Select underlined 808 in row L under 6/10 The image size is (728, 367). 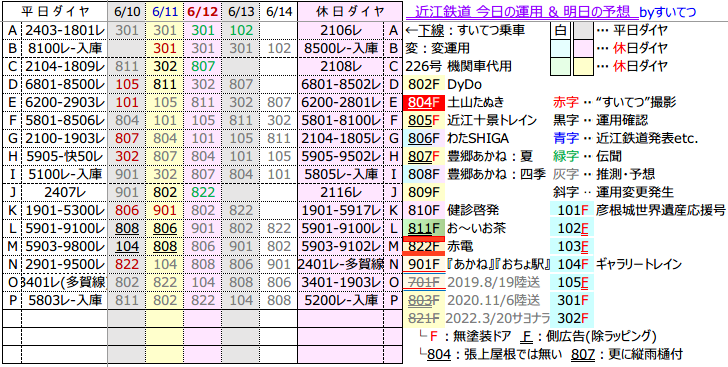[127, 229]
